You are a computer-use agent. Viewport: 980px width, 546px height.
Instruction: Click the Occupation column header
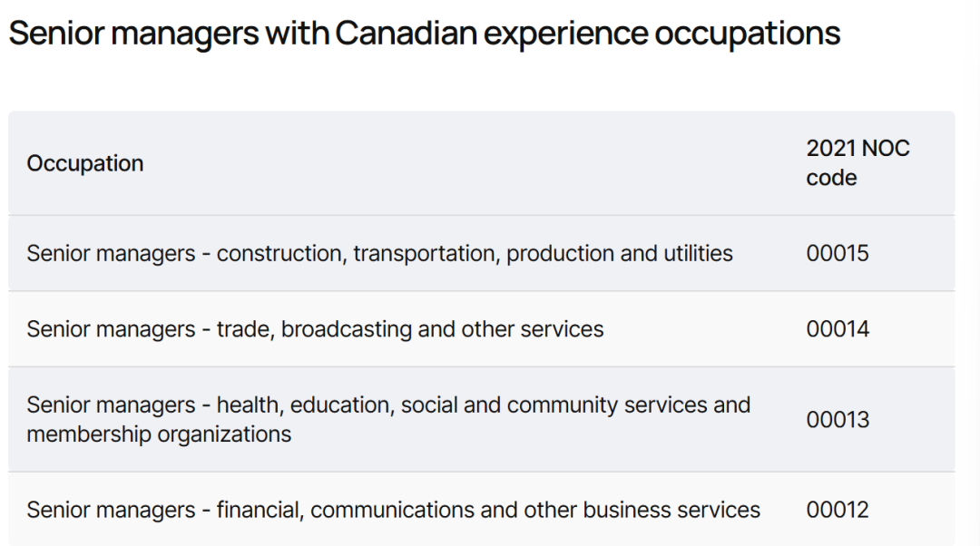click(x=85, y=163)
